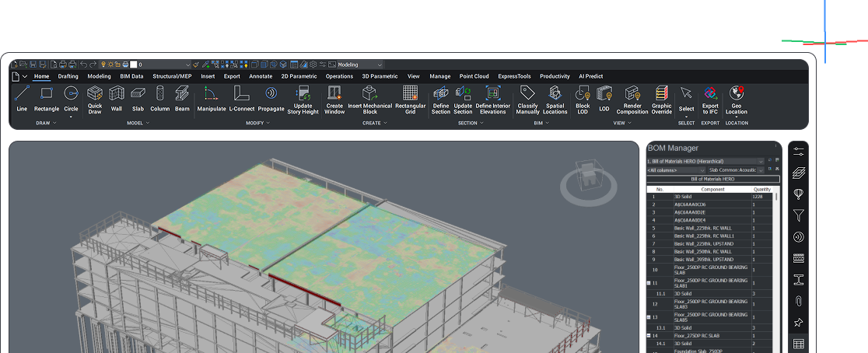Open the Bill of Materials HERO template dropdown
This screenshot has height=353, width=868.
pos(705,161)
